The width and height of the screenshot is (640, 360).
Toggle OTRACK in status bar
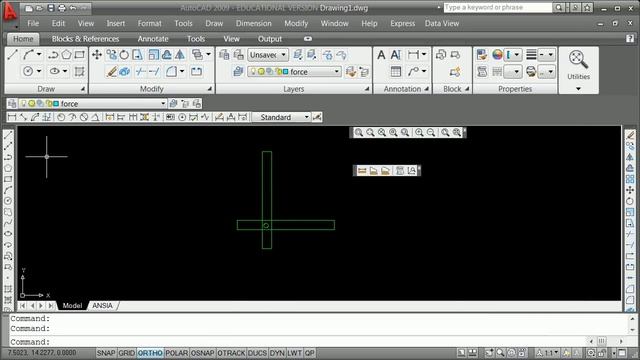231,353
